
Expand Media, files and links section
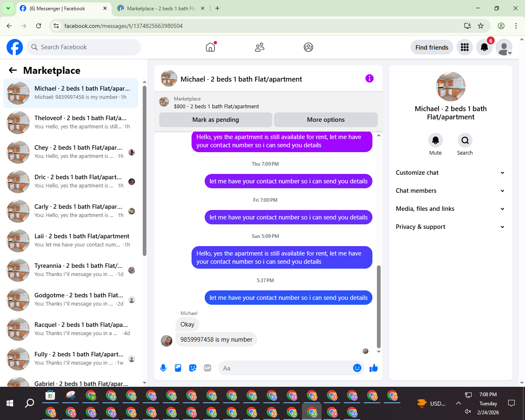450,209
